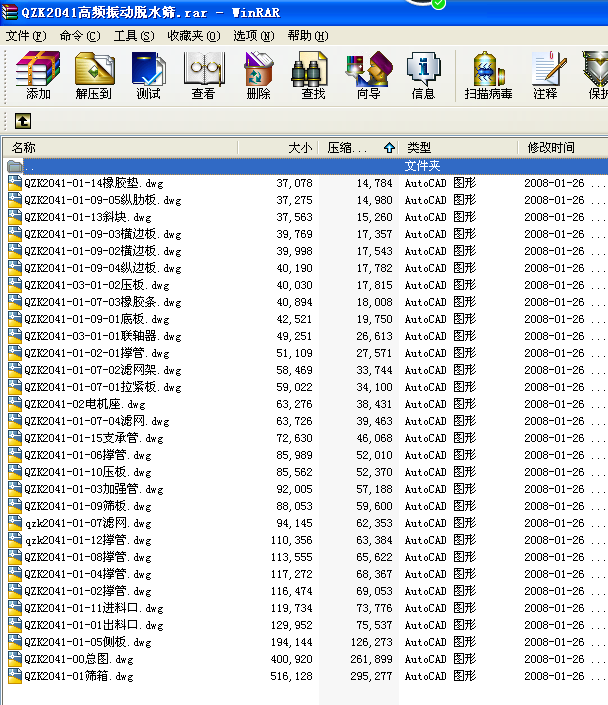This screenshot has width=608, height=705.
Task: Select file QZK2041-01-07-04滤网.dwg
Action: point(97,421)
